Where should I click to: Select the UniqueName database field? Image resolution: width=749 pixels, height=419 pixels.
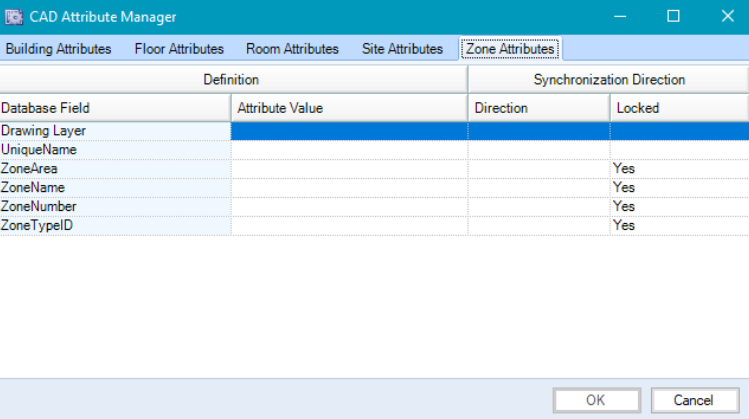point(115,150)
